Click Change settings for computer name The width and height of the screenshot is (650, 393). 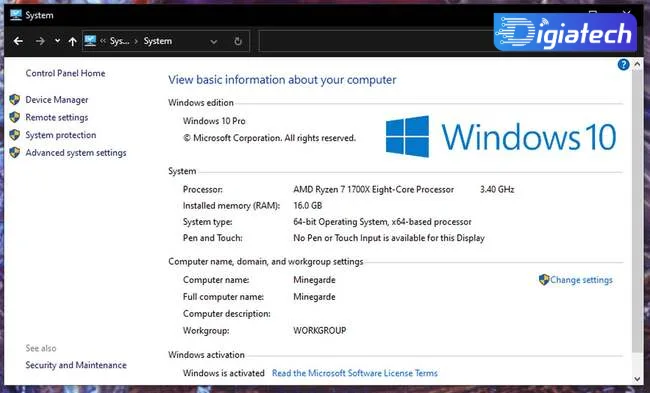[581, 280]
